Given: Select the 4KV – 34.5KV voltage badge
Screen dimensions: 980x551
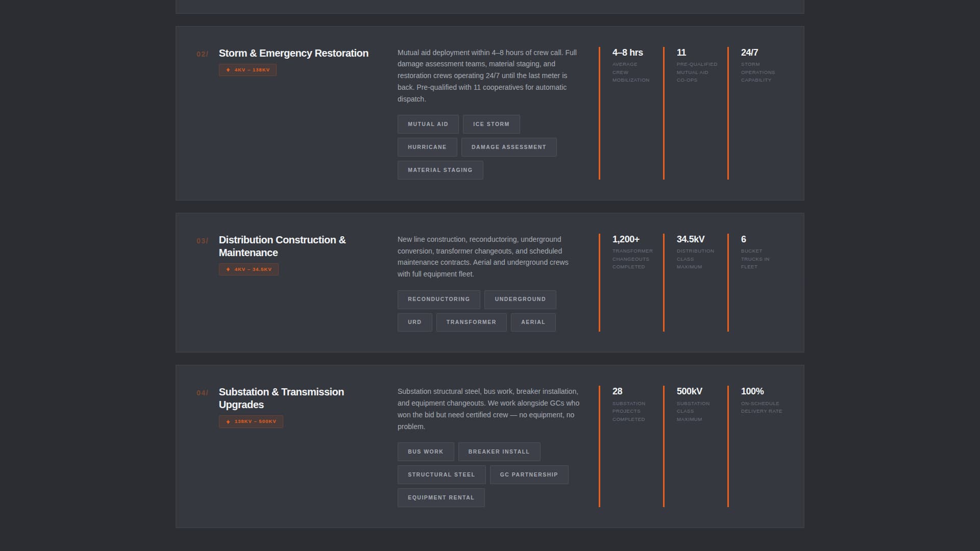Looking at the screenshot, I should point(249,269).
